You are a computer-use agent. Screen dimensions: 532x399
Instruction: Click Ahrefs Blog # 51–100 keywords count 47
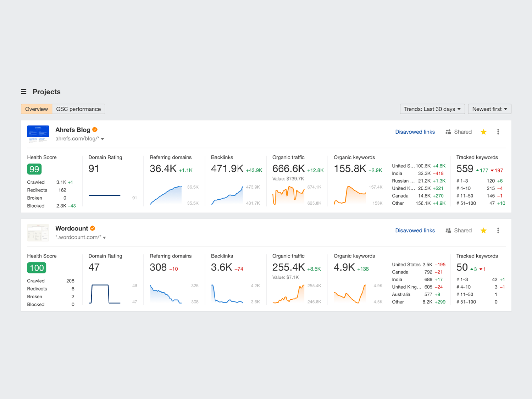coord(492,203)
